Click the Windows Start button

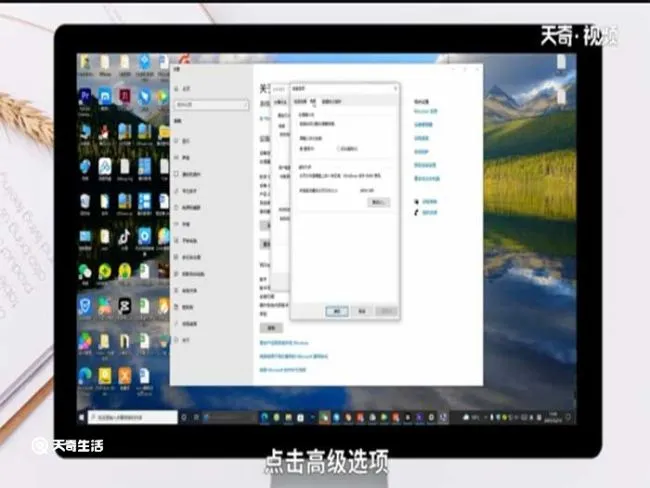click(x=82, y=417)
